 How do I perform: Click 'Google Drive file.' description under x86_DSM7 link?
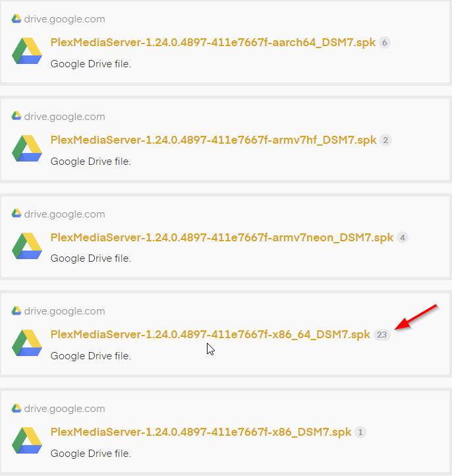91,454
